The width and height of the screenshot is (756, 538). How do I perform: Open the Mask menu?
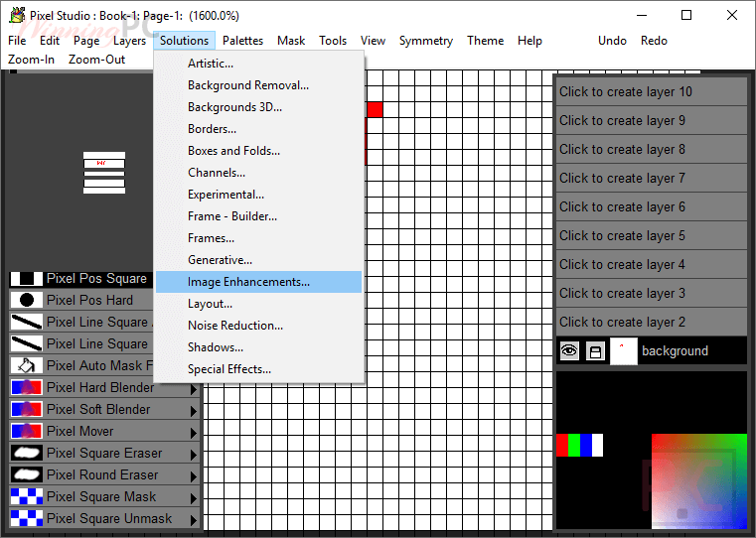click(x=291, y=41)
